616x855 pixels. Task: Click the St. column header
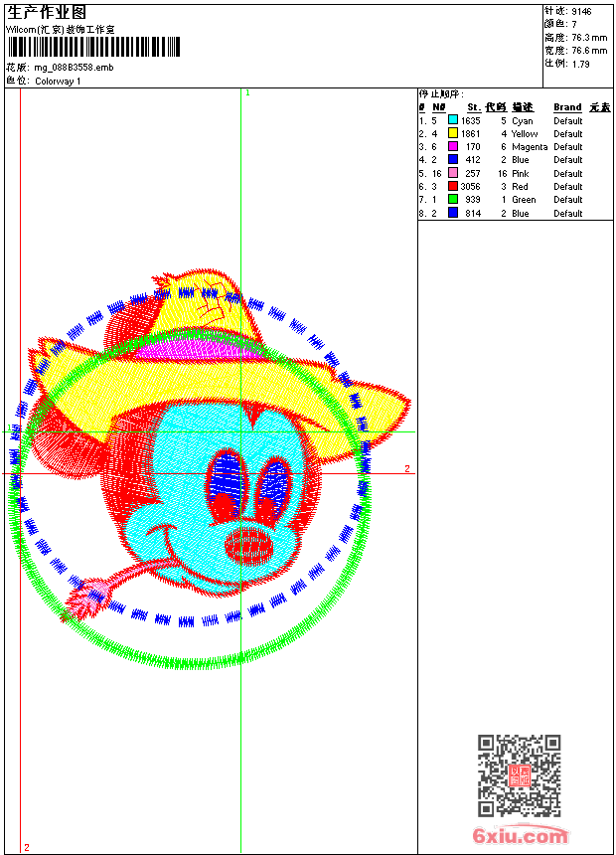click(474, 107)
